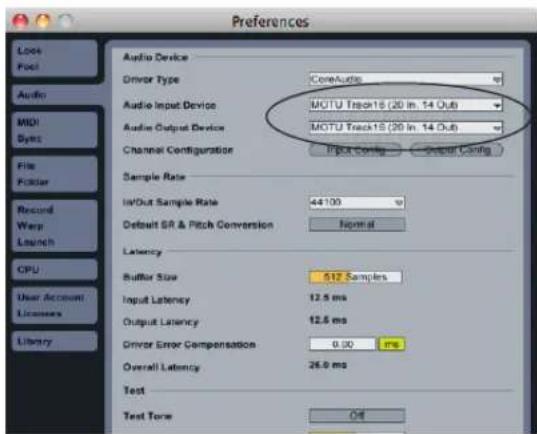Toggle the Default SR & Pitch Conversion Normal button
This screenshot has width=537, height=434.
coord(357,224)
